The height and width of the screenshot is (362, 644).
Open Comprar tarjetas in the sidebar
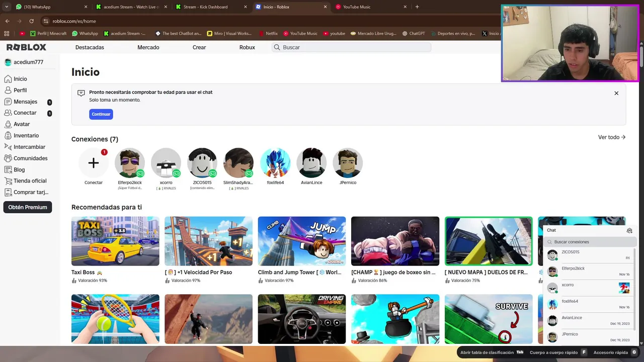pyautogui.click(x=28, y=192)
